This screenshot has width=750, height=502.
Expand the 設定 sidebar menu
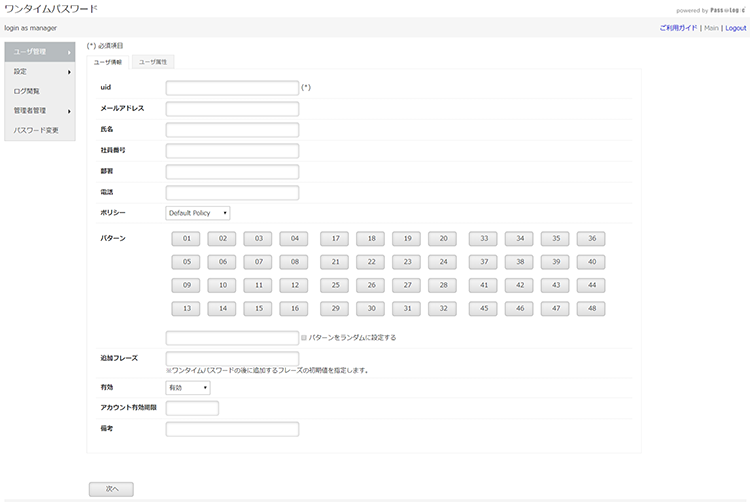pos(40,72)
